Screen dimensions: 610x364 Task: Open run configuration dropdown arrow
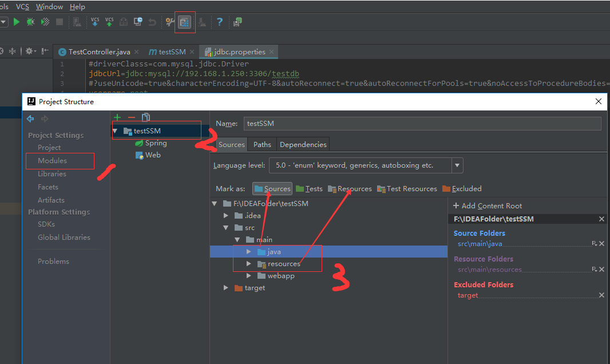coord(3,22)
